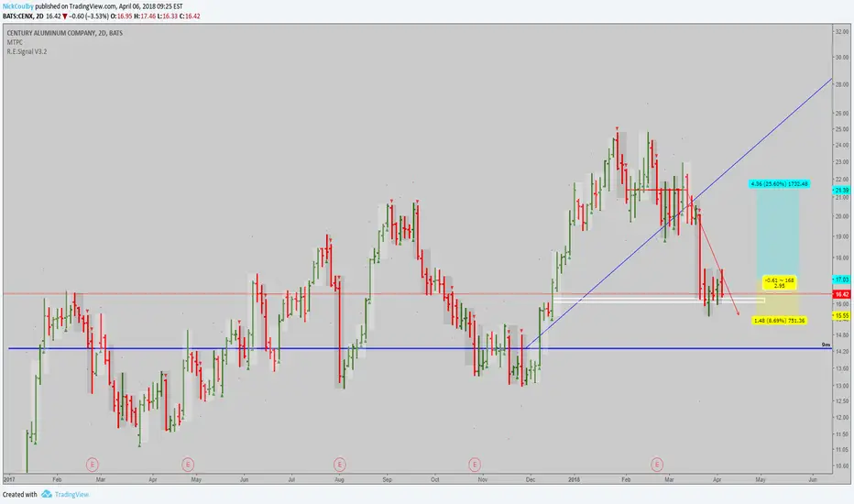Click the Jul time axis label
854x504 pixels.
291,480
